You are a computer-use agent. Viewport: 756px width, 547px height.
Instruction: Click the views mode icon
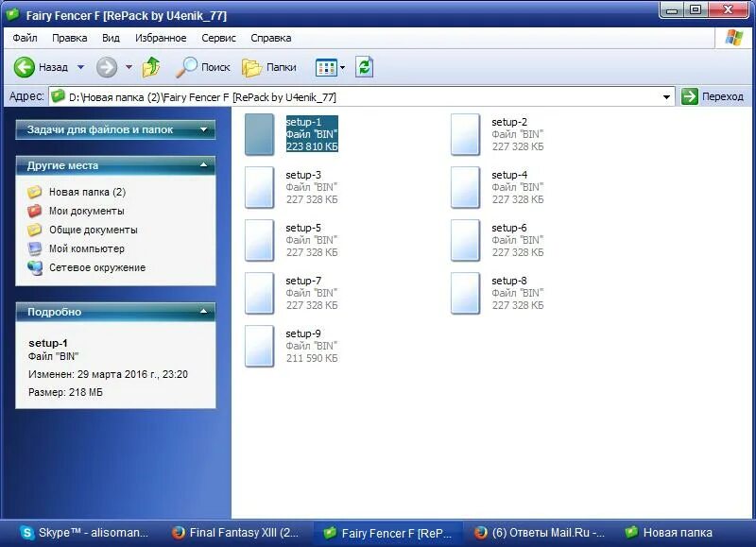(x=326, y=67)
